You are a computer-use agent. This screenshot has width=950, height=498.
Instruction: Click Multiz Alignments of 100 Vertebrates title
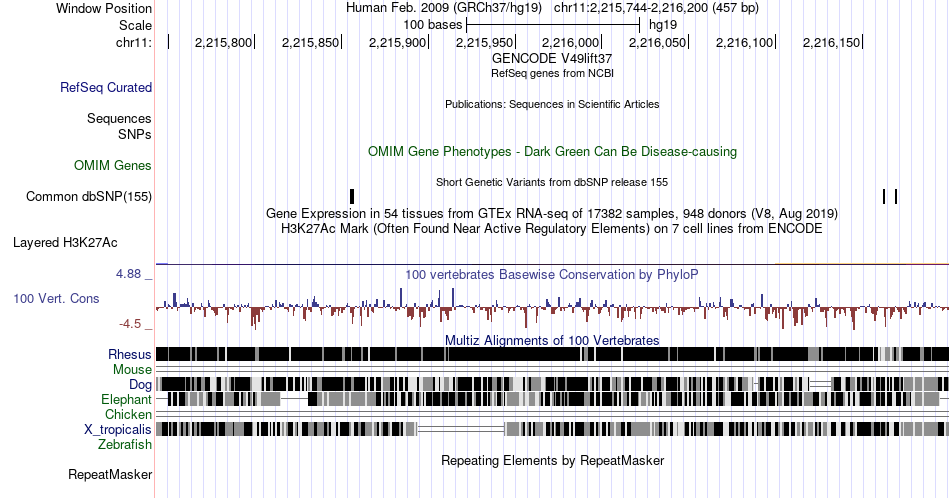coord(552,340)
